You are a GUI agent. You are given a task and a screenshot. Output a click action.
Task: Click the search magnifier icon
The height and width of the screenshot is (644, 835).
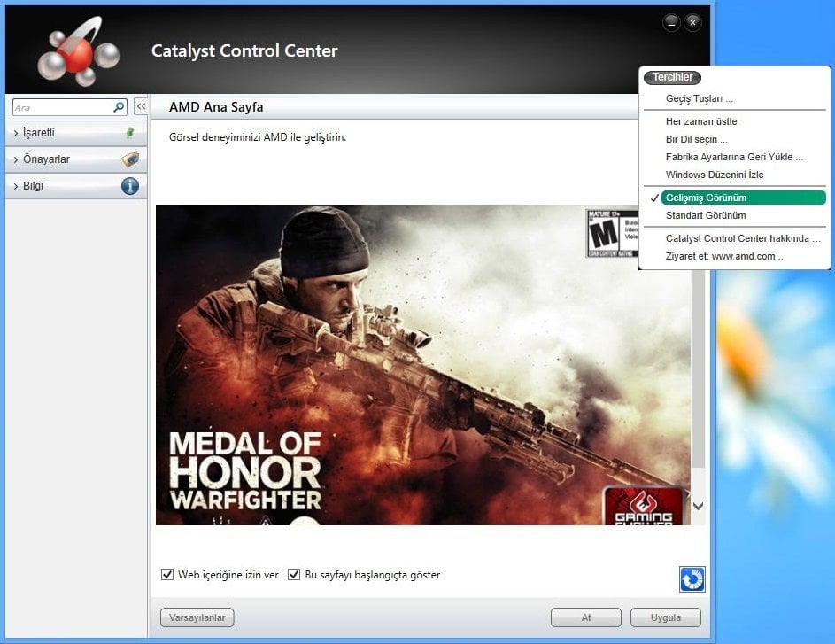tap(119, 107)
